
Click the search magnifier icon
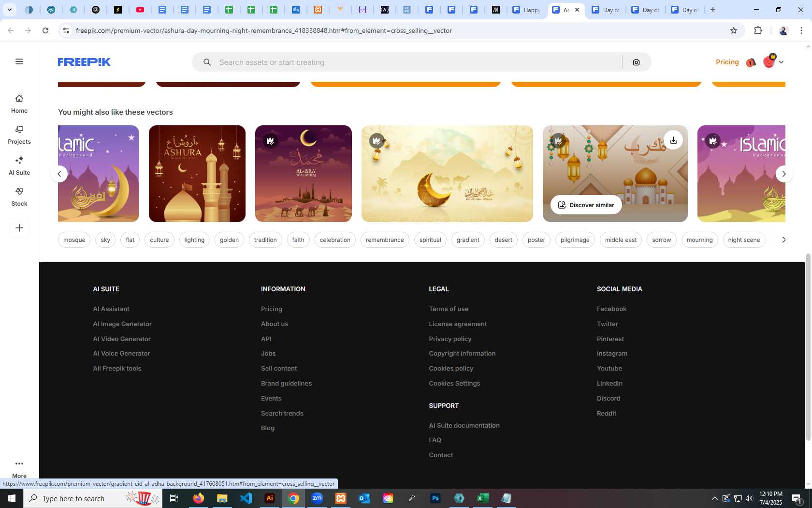pyautogui.click(x=207, y=62)
